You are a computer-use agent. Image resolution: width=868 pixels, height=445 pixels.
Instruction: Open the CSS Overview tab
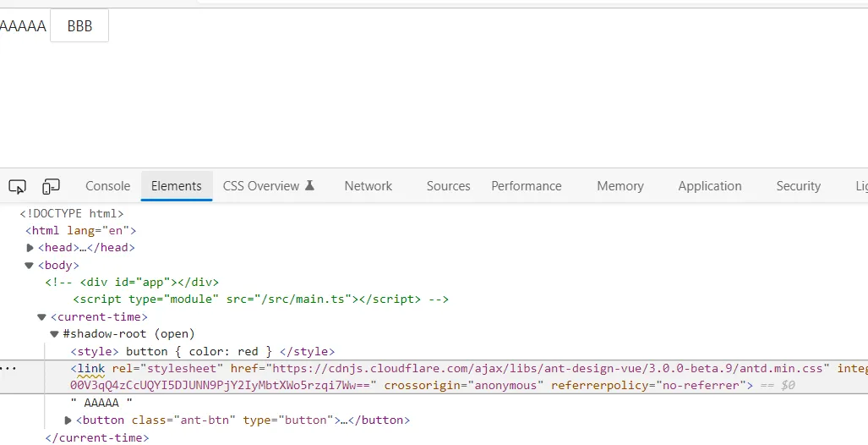click(261, 186)
